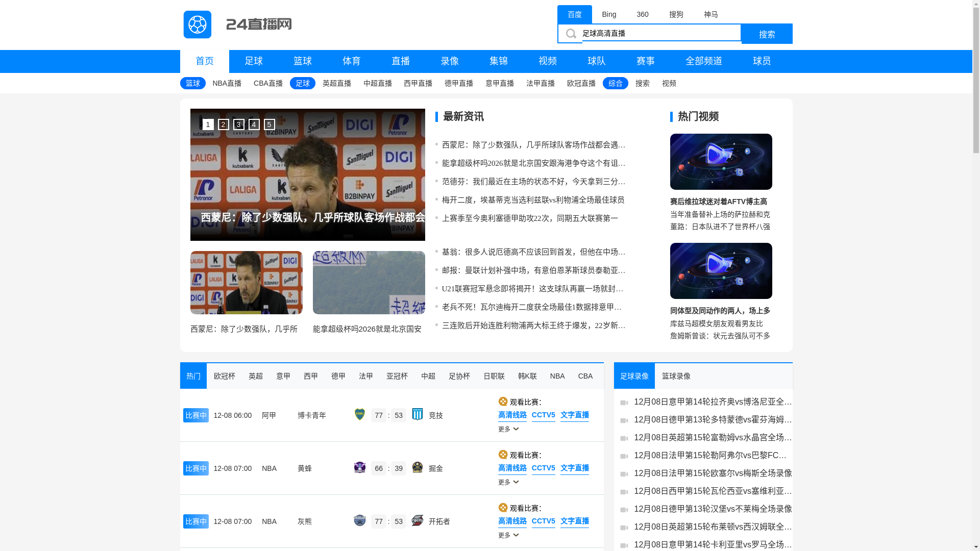980x551 pixels.
Task: Switch carousel to slide 3
Action: point(238,124)
